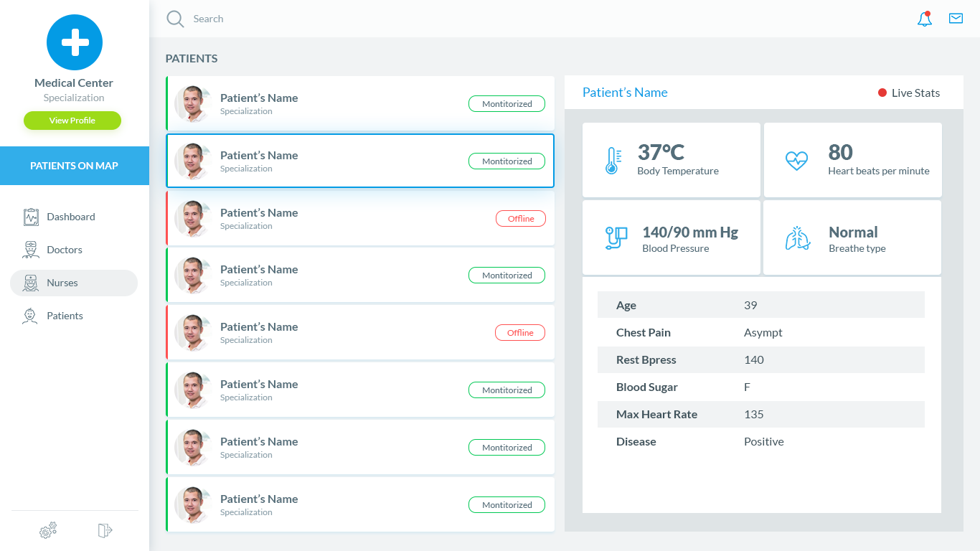Click Chest Pain value Asympt
The width and height of the screenshot is (980, 551).
click(763, 333)
